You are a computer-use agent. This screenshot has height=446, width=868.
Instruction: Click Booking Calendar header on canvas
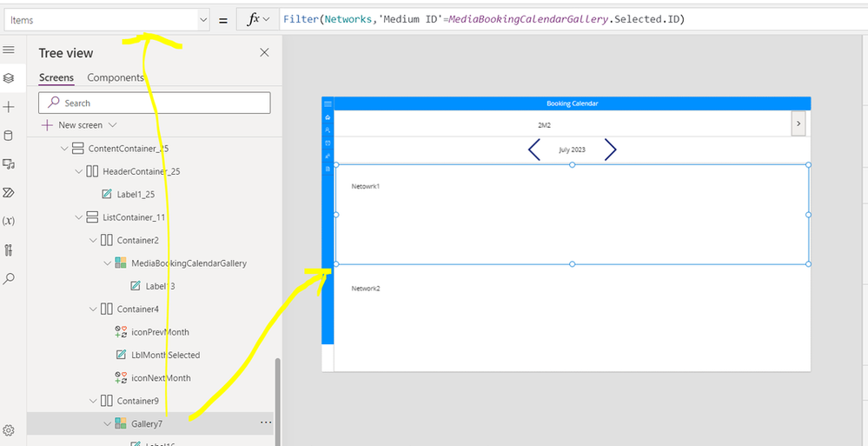pos(573,103)
